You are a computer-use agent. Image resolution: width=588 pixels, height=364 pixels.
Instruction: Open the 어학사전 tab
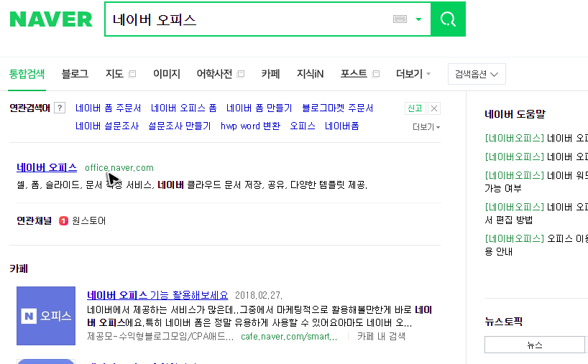pyautogui.click(x=214, y=74)
